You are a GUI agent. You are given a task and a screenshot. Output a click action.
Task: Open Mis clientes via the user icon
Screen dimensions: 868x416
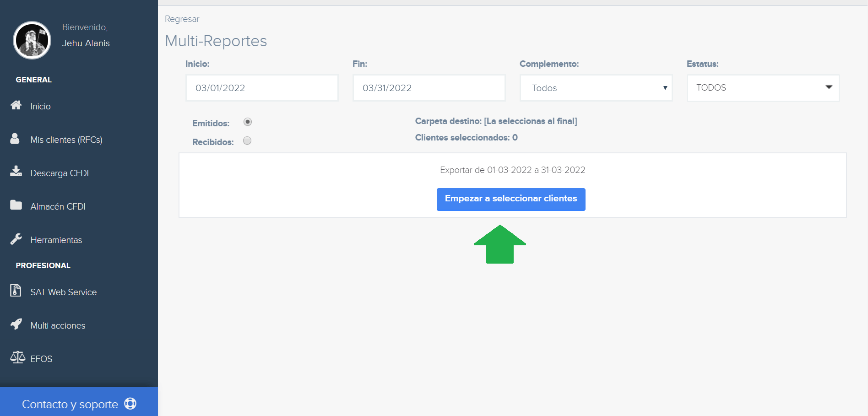coord(16,139)
